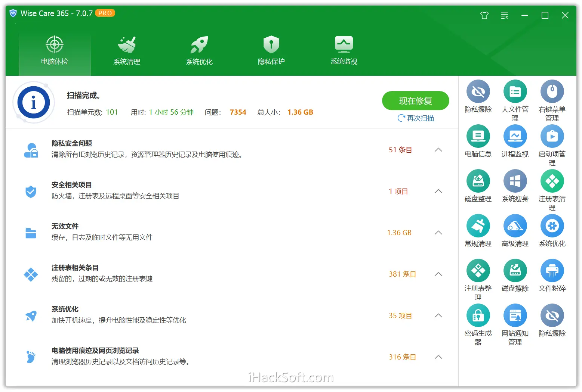Click the 316 条目 count

[x=402, y=357]
